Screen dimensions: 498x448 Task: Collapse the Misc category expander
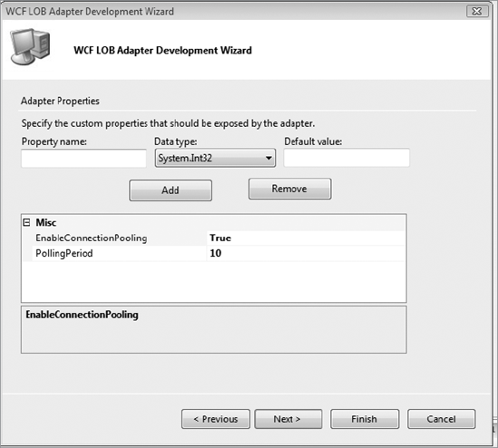click(x=26, y=222)
